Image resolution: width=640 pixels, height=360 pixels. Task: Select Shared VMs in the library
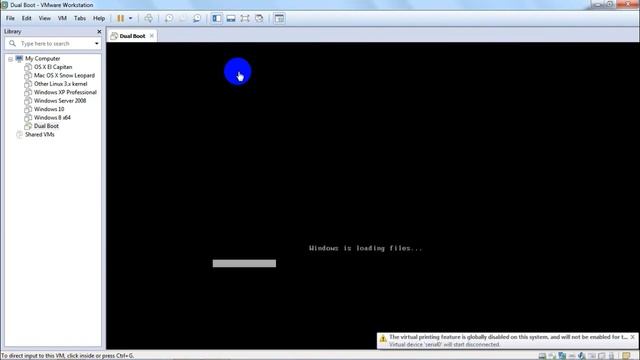[40, 134]
